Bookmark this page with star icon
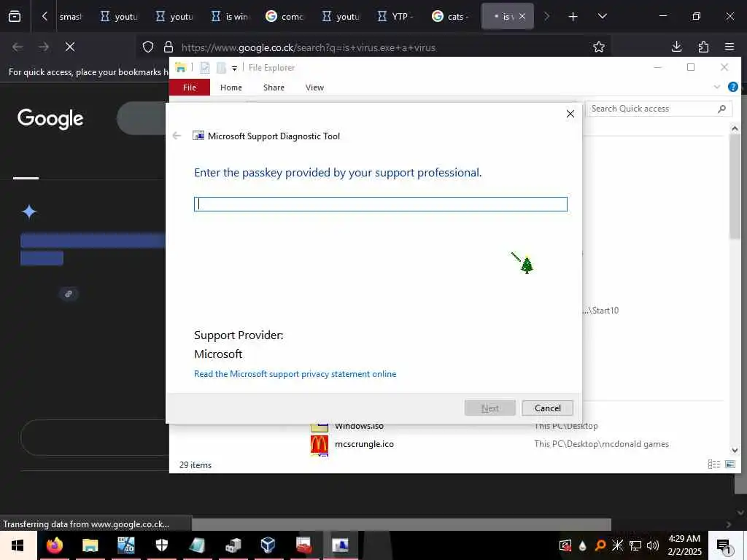 pyautogui.click(x=599, y=47)
